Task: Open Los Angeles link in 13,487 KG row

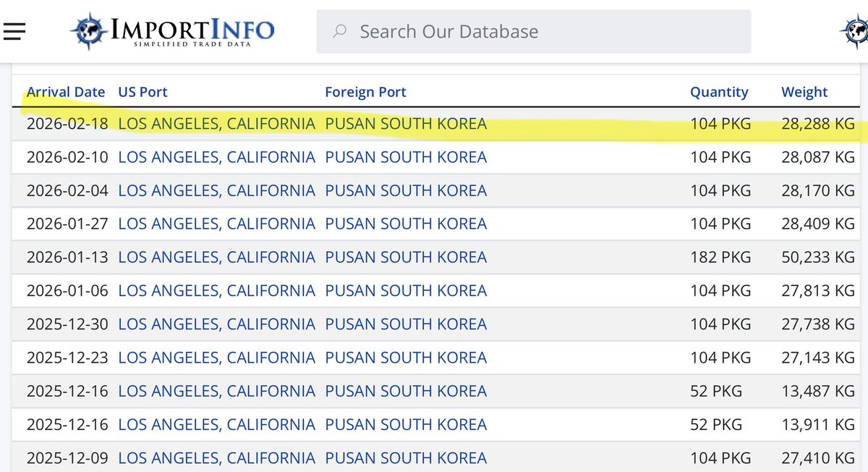Action: point(216,391)
